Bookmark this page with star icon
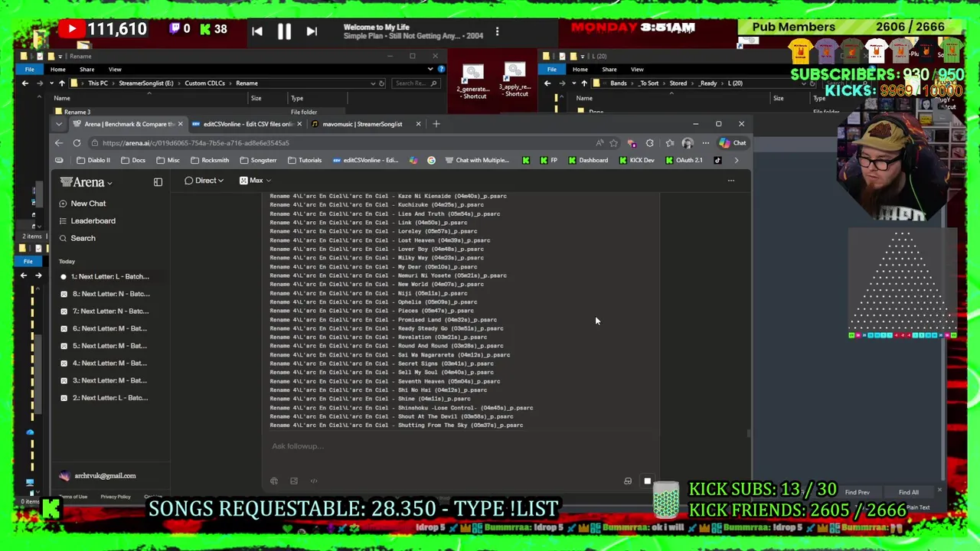The width and height of the screenshot is (980, 551). click(x=613, y=143)
